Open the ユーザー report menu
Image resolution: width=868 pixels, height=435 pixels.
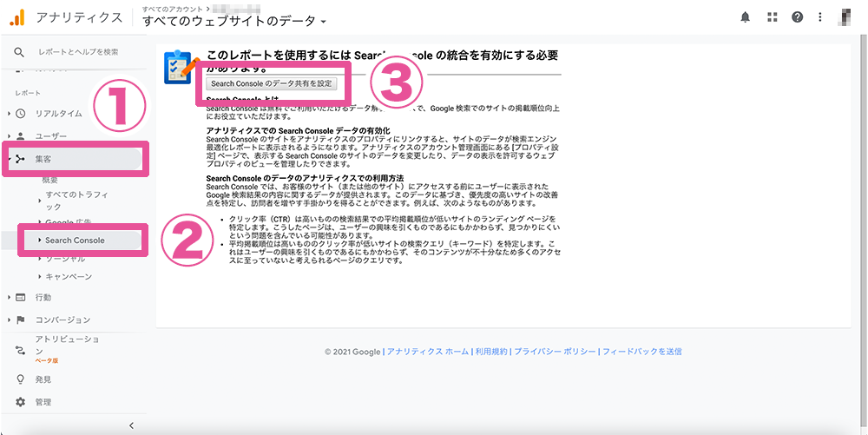(x=51, y=135)
